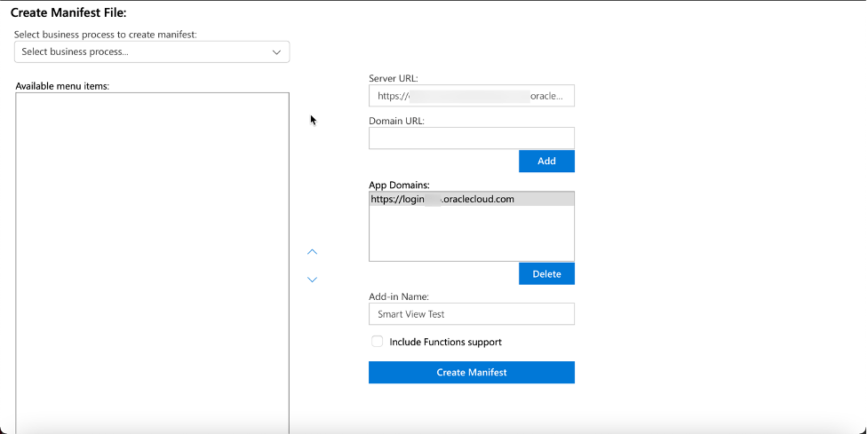The width and height of the screenshot is (868, 434).
Task: Click the Add-in Name label
Action: [x=399, y=297]
